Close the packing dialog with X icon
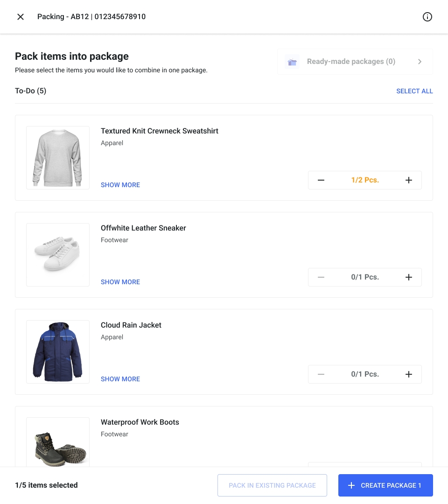The height and width of the screenshot is (504, 448). point(21,17)
